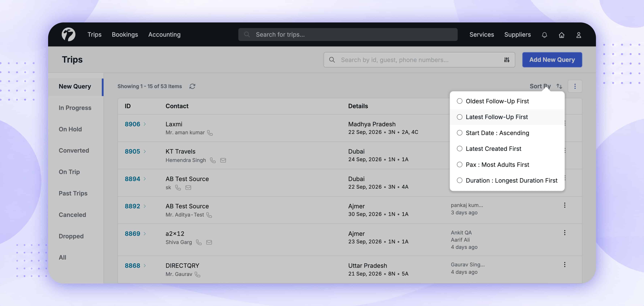Toggle the Sort By dropdown
The width and height of the screenshot is (644, 306).
pos(546,86)
